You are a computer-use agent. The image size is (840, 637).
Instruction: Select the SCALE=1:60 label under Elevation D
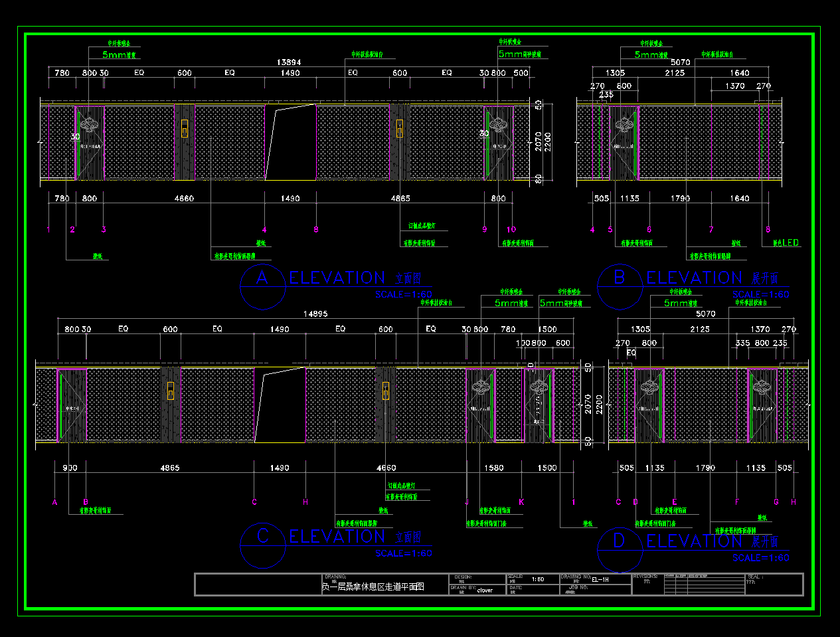pos(761,558)
